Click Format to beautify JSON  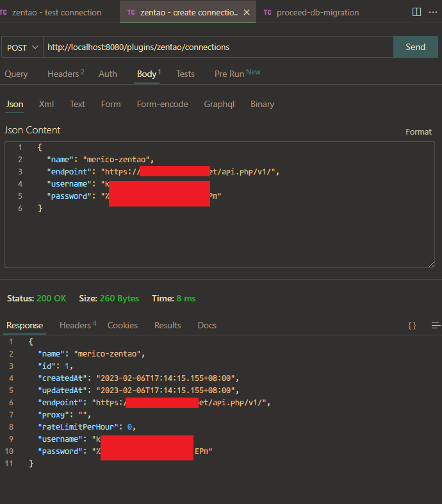[418, 132]
